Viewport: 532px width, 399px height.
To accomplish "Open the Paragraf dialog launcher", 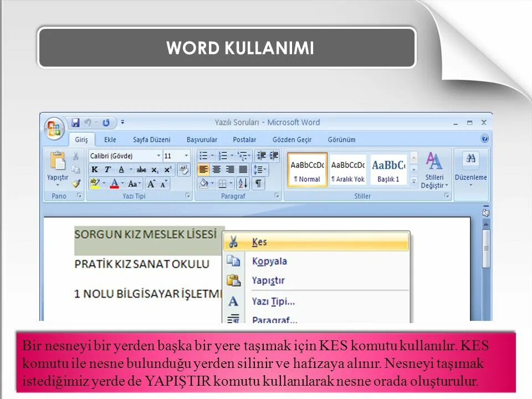I will click(277, 196).
